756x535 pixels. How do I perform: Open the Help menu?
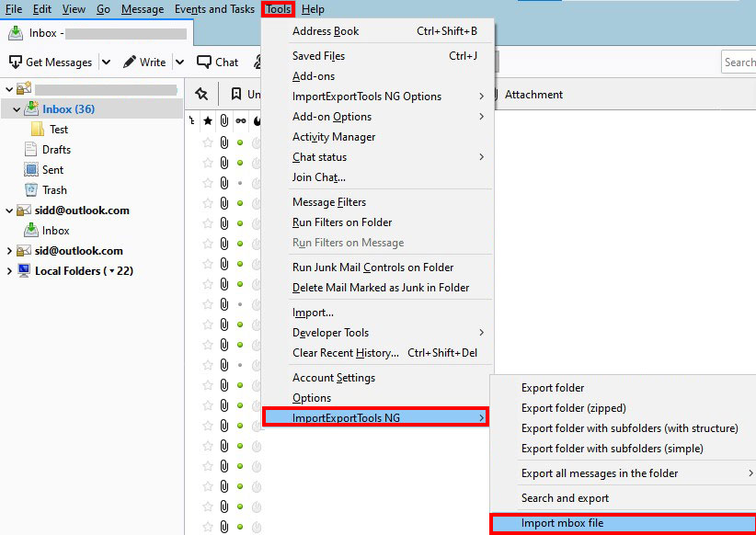point(313,9)
